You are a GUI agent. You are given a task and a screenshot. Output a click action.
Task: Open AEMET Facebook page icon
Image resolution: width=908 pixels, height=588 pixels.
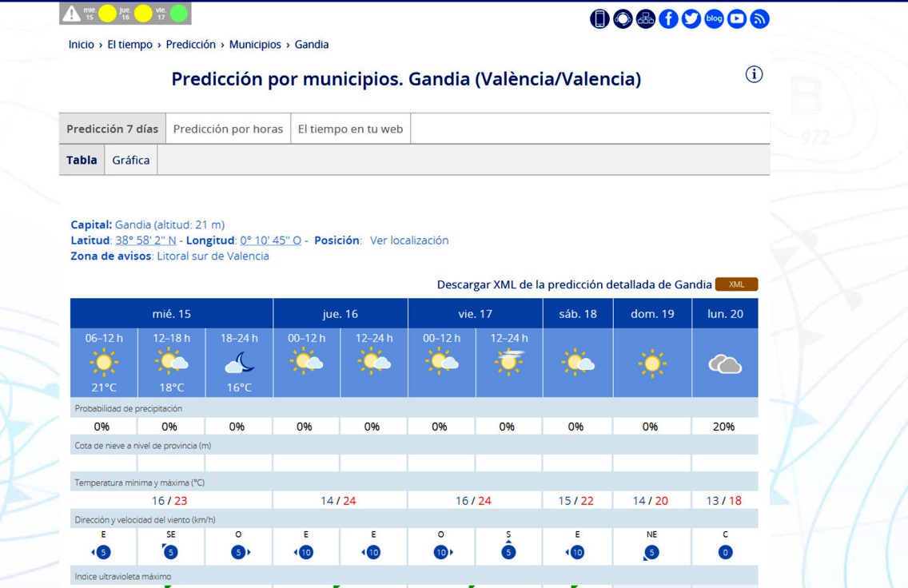[x=668, y=18]
